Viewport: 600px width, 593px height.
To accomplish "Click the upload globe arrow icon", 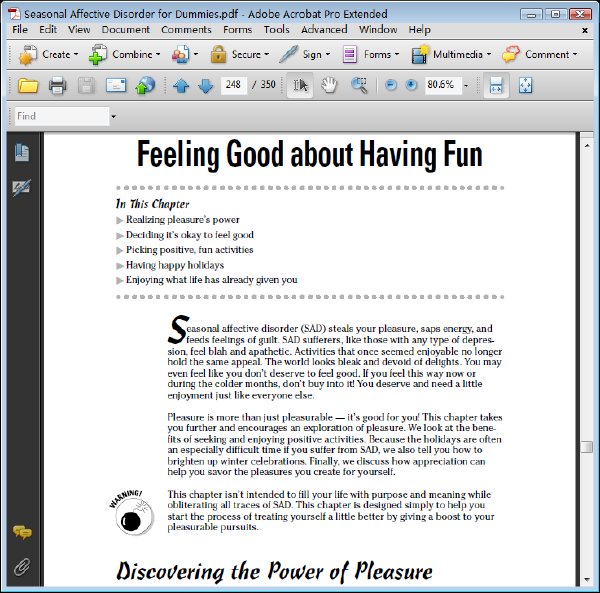I will (x=145, y=85).
